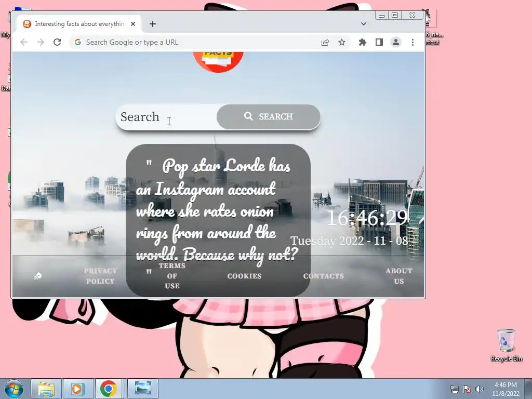This screenshot has width=532, height=399.
Task: Select the Interesting facts about everything tab
Action: (79, 24)
